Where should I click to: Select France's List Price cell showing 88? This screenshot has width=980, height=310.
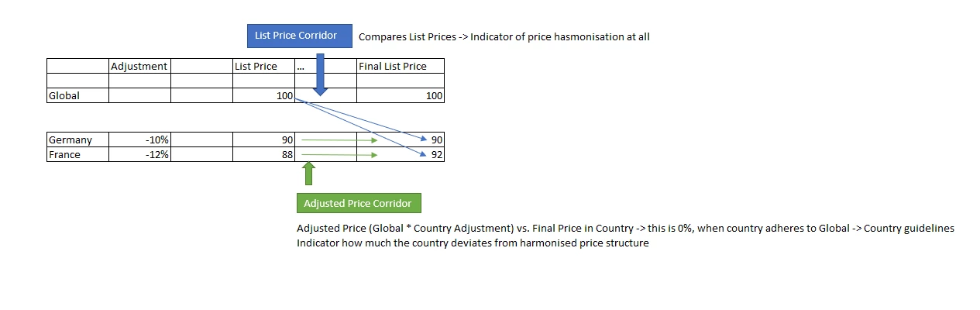coord(263,154)
